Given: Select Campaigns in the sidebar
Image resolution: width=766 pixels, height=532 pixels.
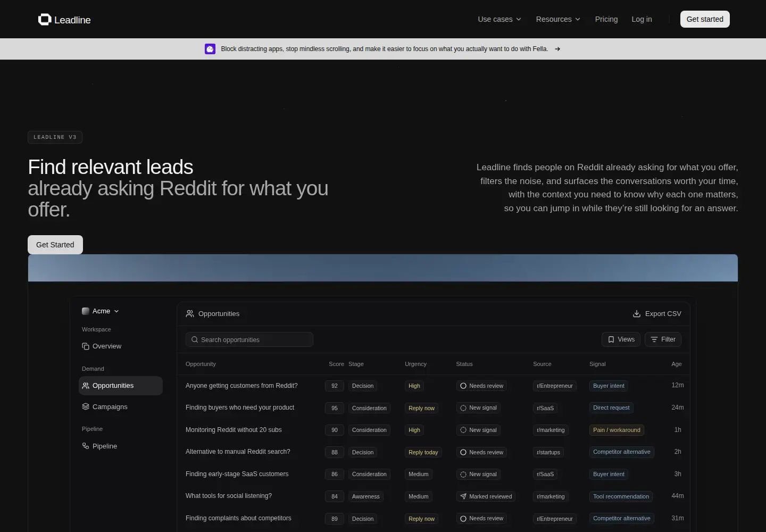Looking at the screenshot, I should coord(121,407).
